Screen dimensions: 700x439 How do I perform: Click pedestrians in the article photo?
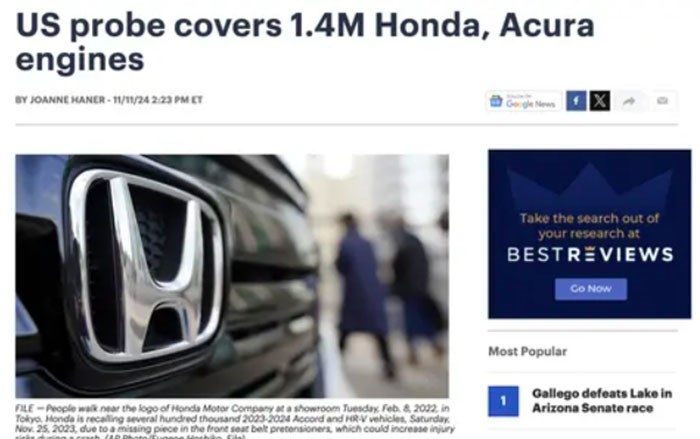click(x=389, y=290)
